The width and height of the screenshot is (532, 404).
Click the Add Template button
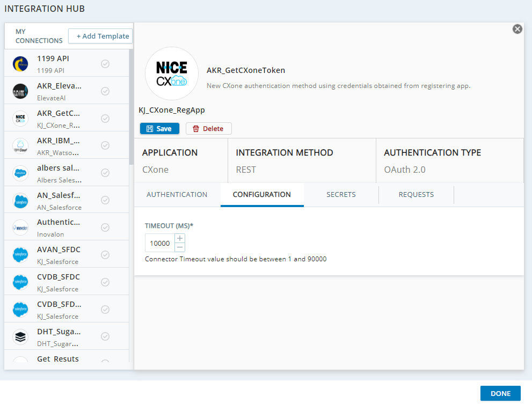tap(102, 36)
